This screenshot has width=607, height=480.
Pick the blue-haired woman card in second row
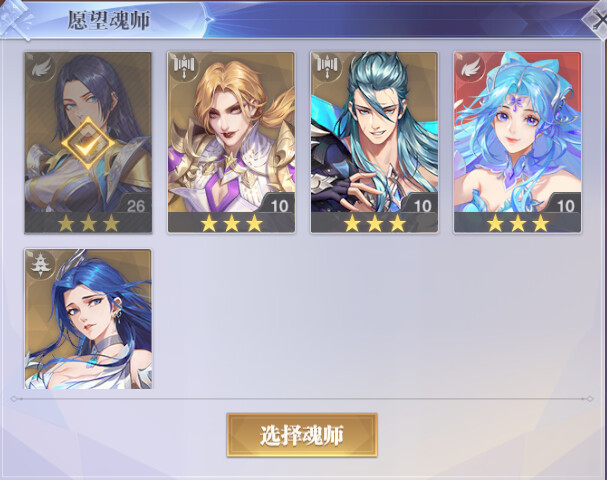pyautogui.click(x=88, y=319)
